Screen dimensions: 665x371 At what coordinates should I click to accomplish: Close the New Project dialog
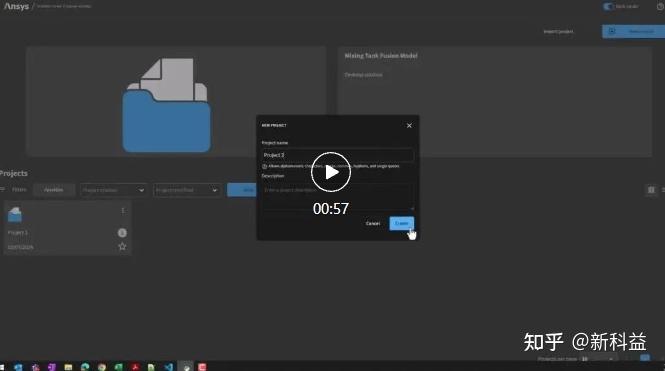click(x=409, y=126)
